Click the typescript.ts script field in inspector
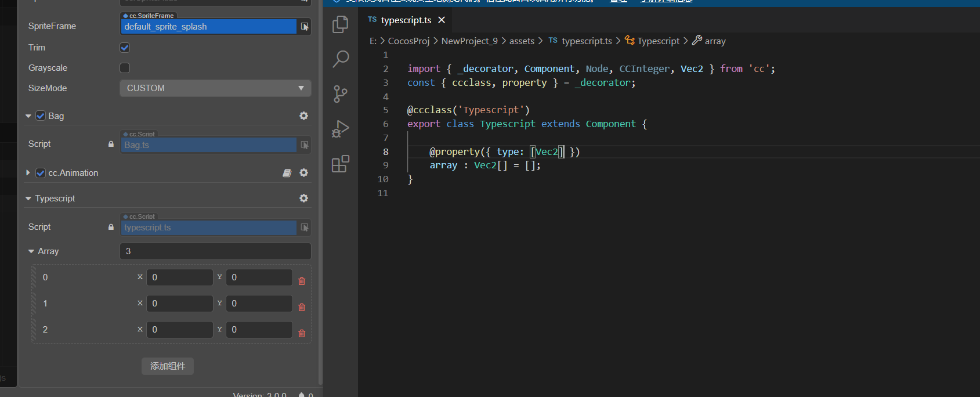Screen dimensions: 980x397 pyautogui.click(x=209, y=228)
